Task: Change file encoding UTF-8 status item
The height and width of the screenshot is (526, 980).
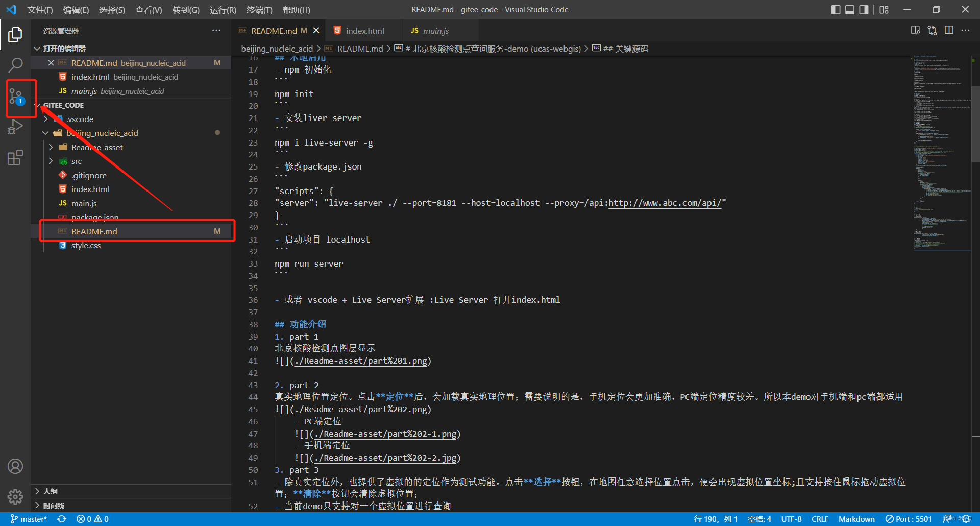Action: (x=791, y=519)
